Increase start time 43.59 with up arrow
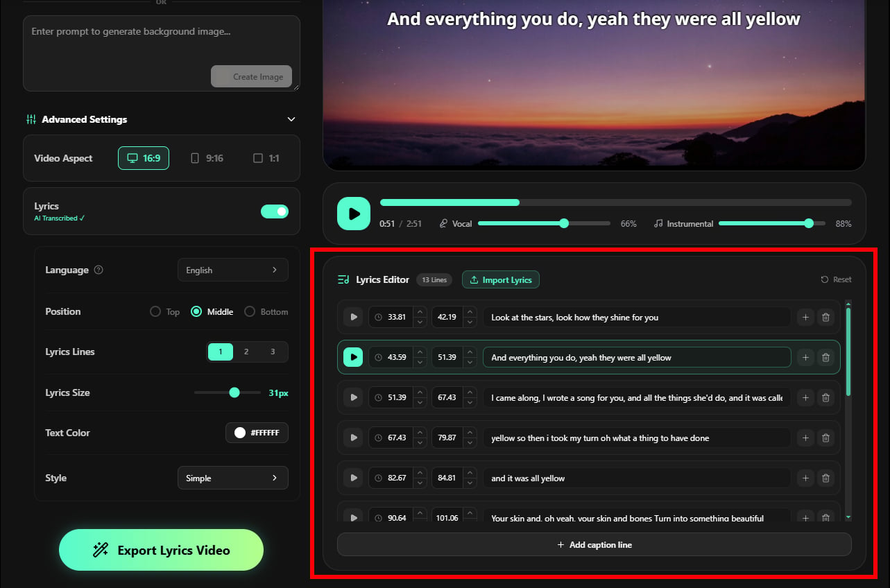Viewport: 890px width, 588px height. pos(420,352)
